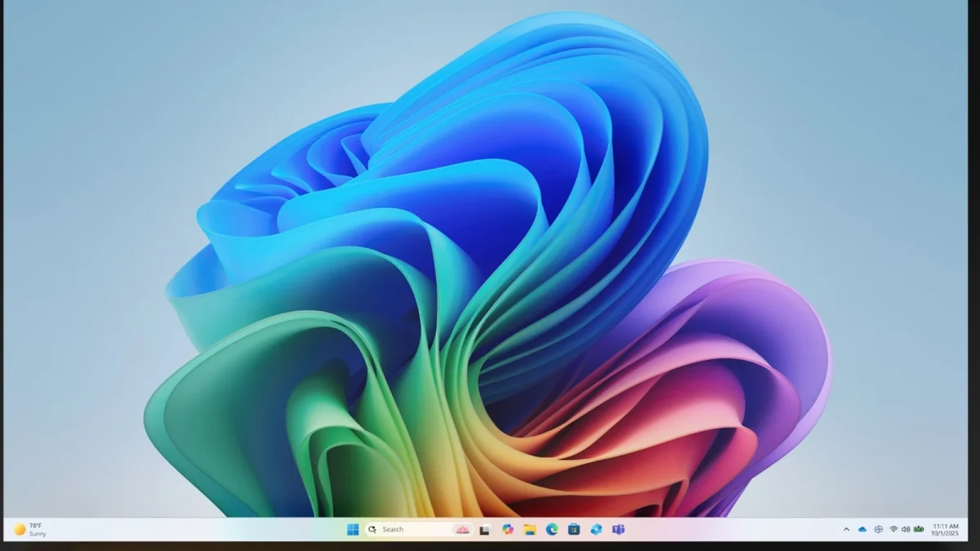The height and width of the screenshot is (551, 980).
Task: Click the taskbar Search box
Action: 419,529
